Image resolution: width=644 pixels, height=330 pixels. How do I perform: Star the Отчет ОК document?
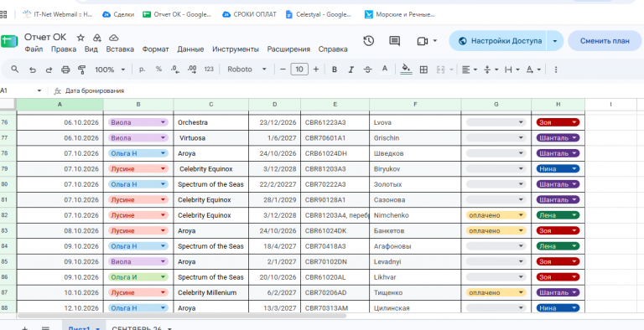pos(80,38)
